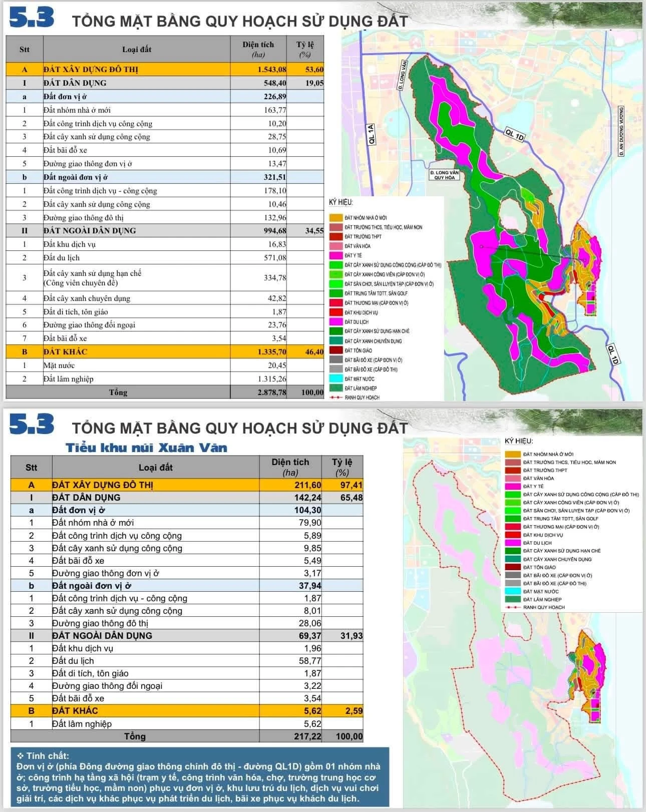Click the 'Đất y tế' swatch in bottom legend
The image size is (646, 812).
[x=513, y=486]
